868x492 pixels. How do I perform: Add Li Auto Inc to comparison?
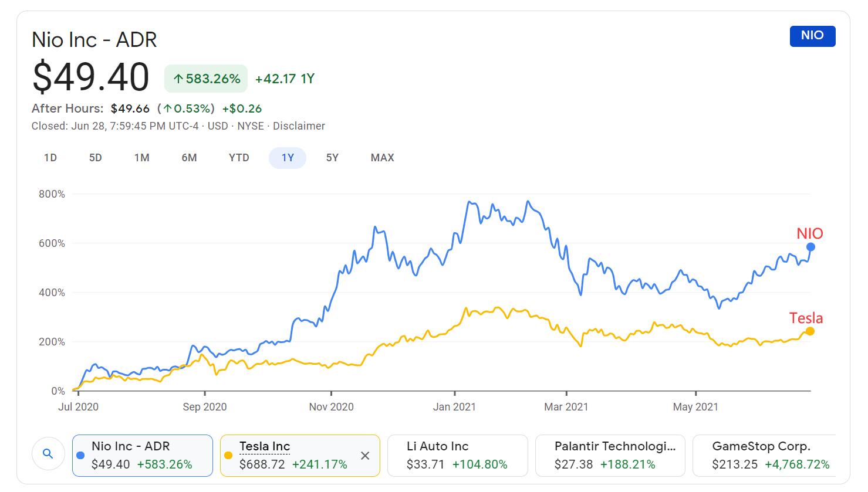(x=458, y=455)
